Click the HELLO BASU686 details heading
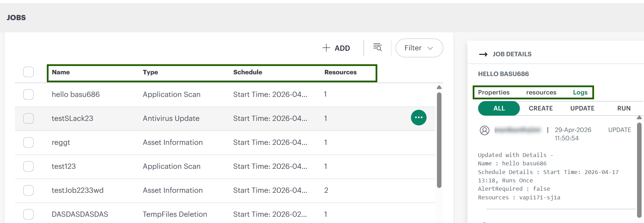 click(503, 74)
